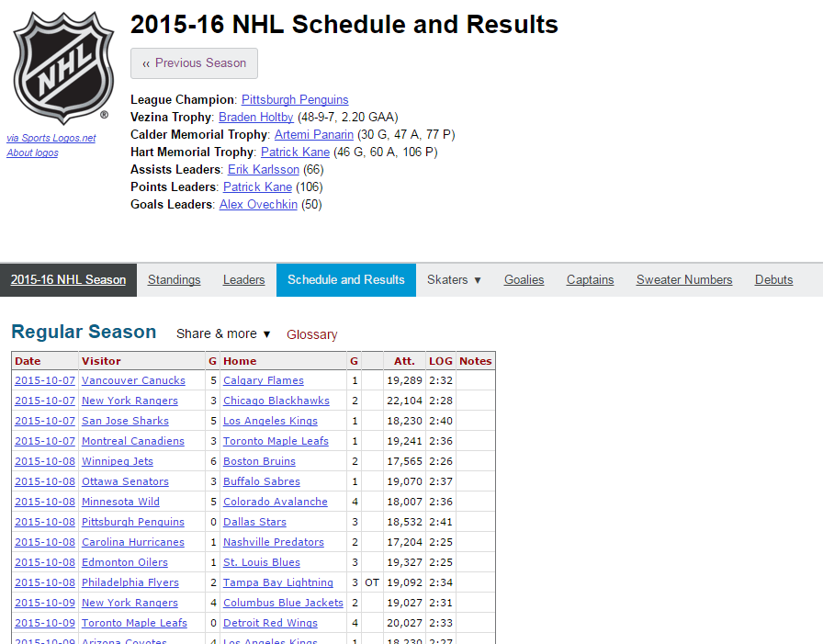Image resolution: width=823 pixels, height=644 pixels.
Task: Open the Skaters dropdown
Action: [453, 279]
